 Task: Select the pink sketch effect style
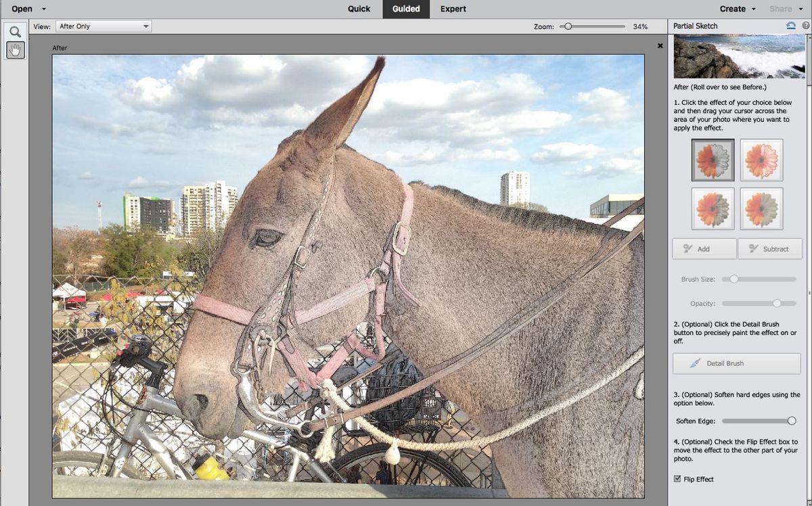coord(761,160)
